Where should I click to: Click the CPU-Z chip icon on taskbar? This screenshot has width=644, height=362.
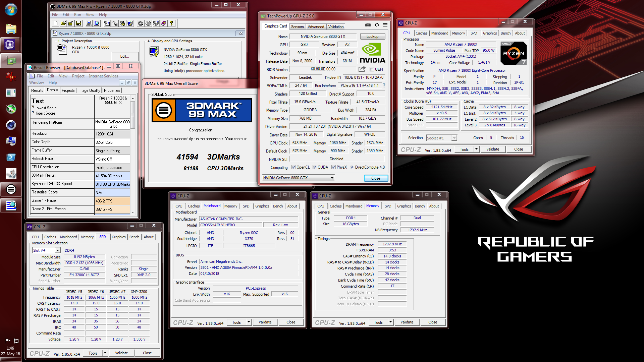pos(10,44)
